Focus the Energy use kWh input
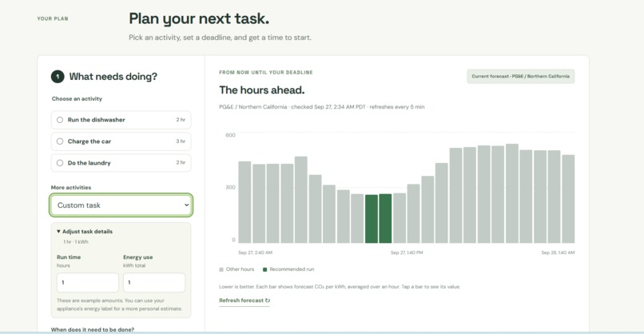 pyautogui.click(x=154, y=283)
